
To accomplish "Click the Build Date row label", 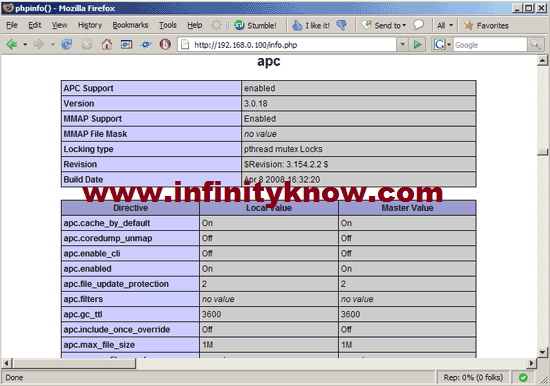I will coord(83,180).
